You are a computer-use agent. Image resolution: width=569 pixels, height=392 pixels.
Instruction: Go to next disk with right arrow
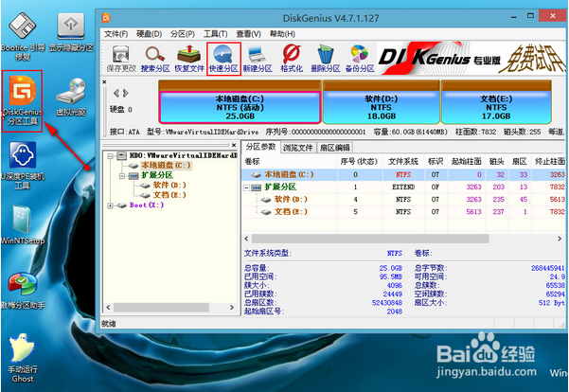[126, 94]
